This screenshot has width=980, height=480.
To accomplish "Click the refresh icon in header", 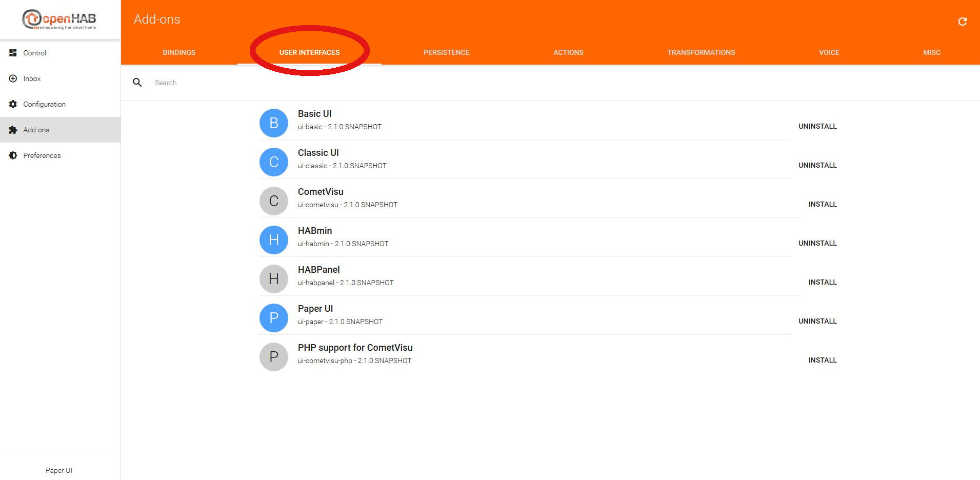I will 963,21.
